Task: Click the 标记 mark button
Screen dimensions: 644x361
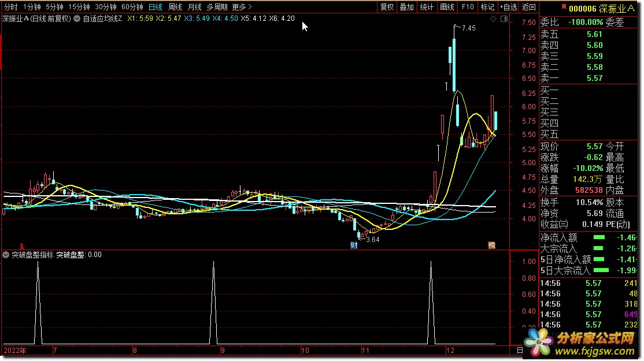Action: pos(487,7)
